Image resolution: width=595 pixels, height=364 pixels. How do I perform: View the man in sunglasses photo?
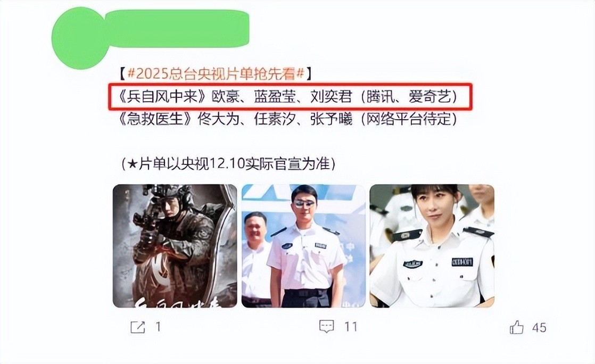303,245
